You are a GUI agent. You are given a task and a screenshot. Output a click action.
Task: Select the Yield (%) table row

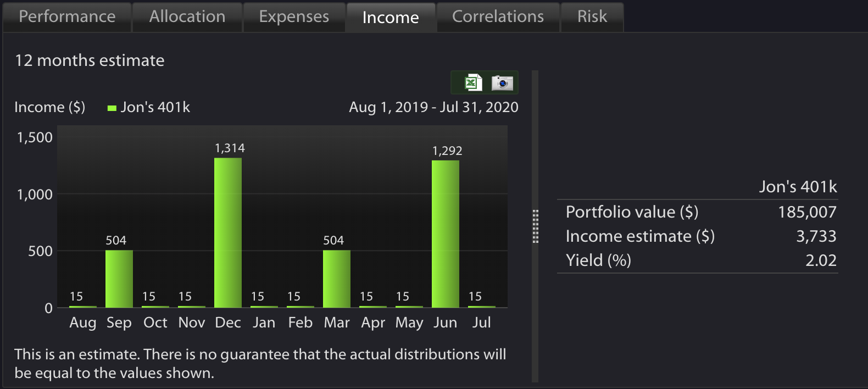[698, 260]
